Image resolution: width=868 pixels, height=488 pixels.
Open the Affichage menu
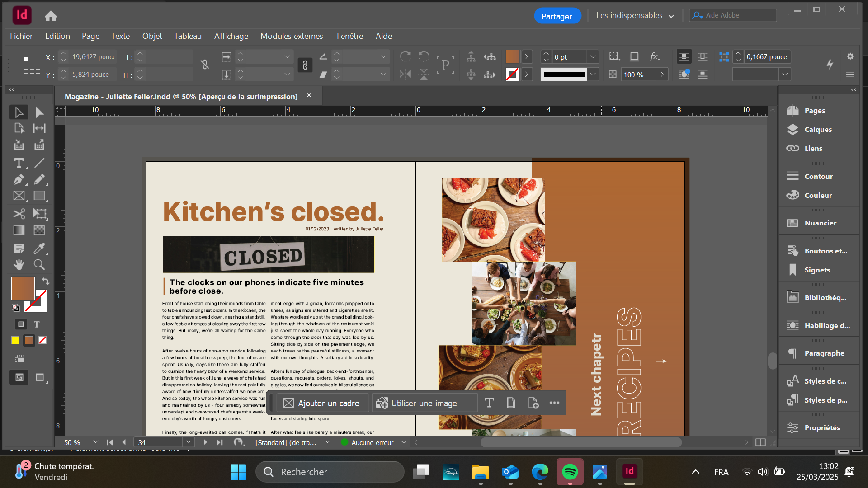pos(231,36)
